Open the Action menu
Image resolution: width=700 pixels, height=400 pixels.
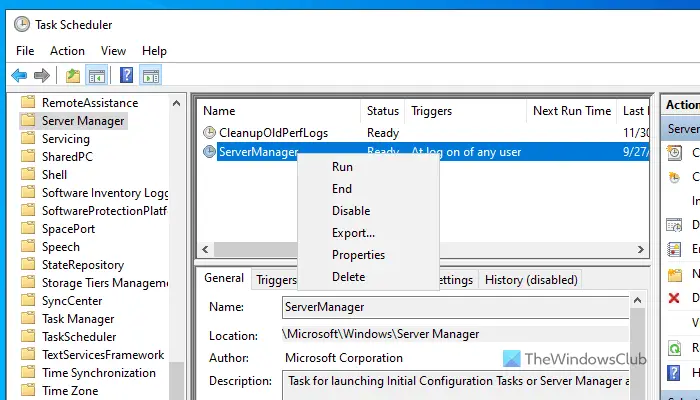(x=67, y=51)
